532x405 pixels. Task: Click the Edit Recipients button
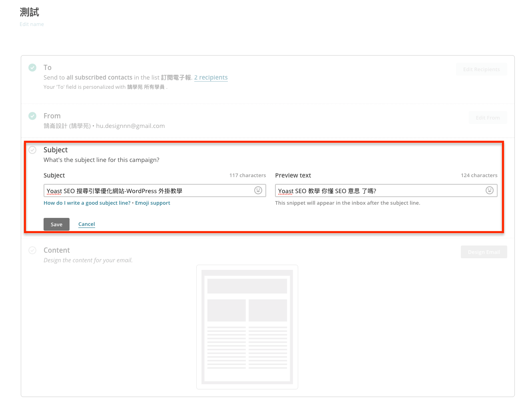tap(481, 69)
